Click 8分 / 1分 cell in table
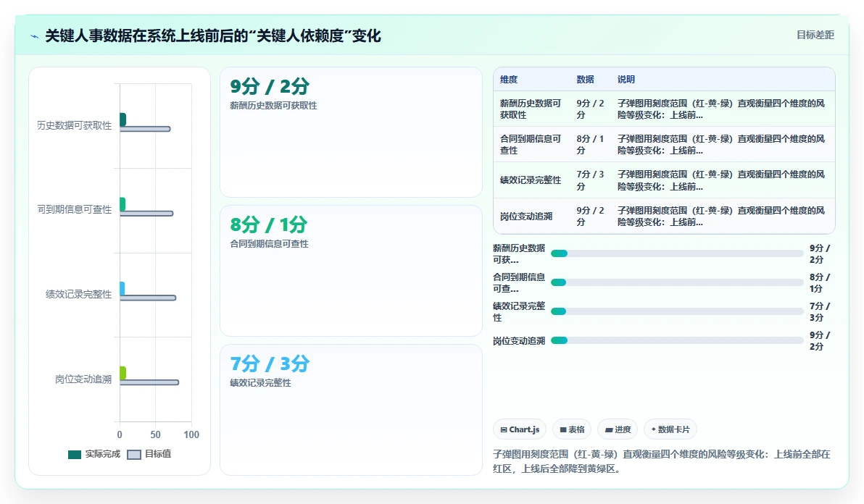This screenshot has width=864, height=504. point(590,144)
